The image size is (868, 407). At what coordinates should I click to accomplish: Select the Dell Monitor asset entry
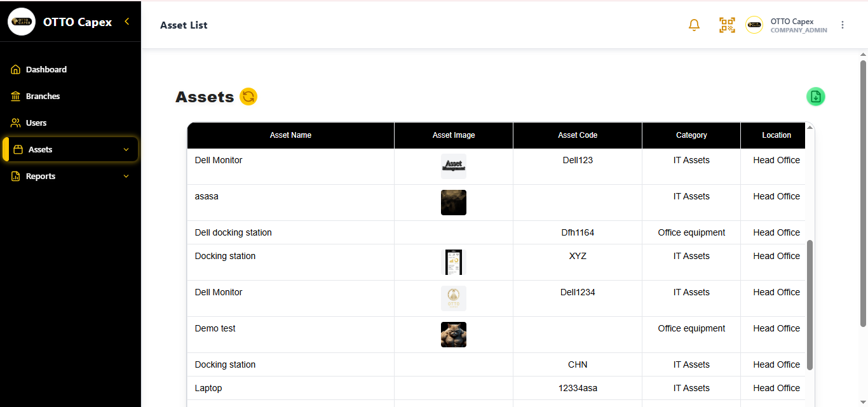click(219, 160)
